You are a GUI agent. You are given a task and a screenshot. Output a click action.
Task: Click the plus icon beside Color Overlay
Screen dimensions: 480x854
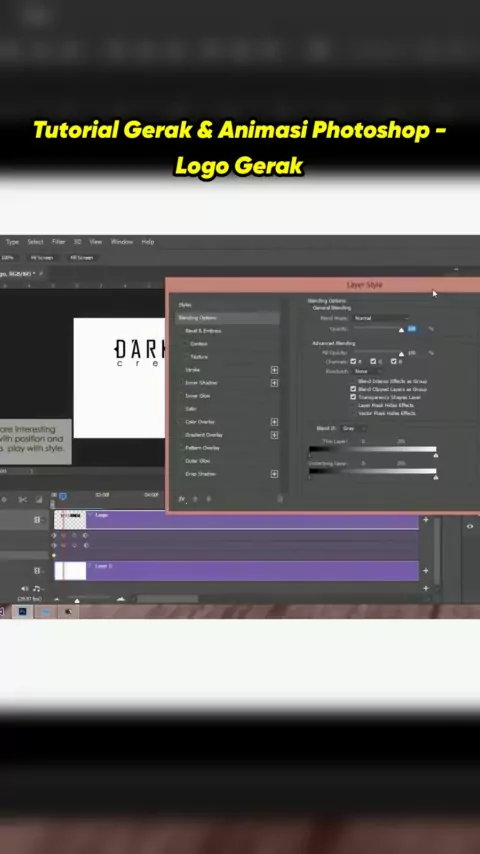274,422
